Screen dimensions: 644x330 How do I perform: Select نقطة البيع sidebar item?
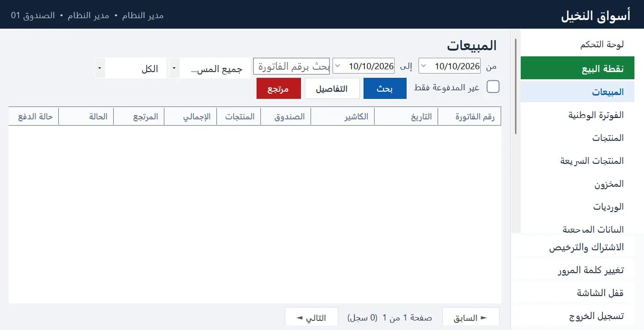click(578, 68)
